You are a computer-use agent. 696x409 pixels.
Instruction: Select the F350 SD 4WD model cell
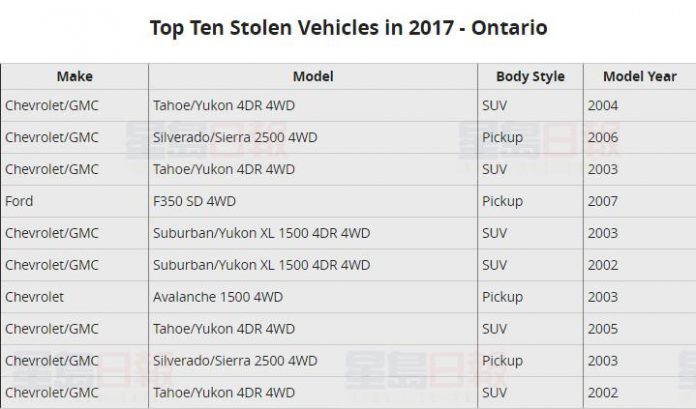click(313, 201)
